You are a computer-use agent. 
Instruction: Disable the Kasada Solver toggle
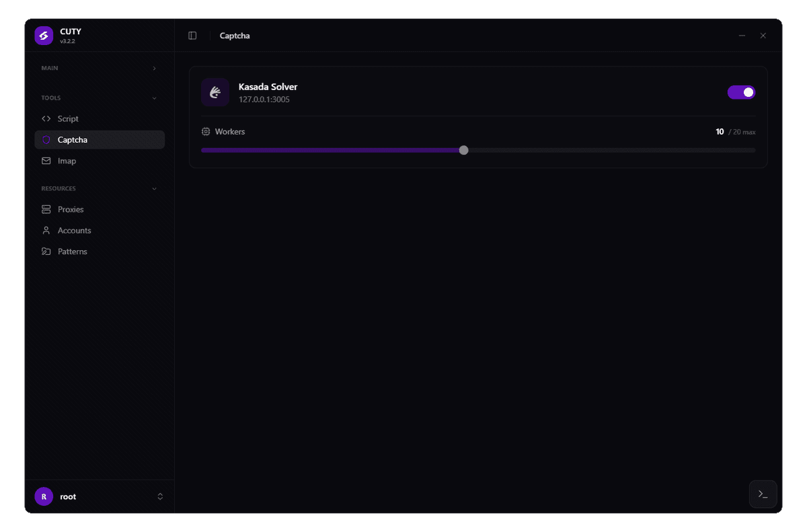coord(741,92)
